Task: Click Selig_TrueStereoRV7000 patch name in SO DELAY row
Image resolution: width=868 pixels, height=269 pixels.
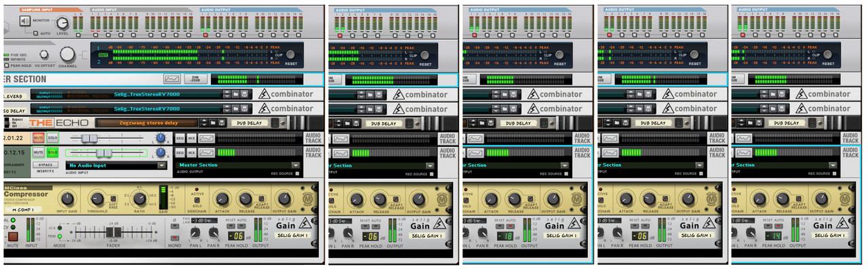Action: pyautogui.click(x=147, y=108)
